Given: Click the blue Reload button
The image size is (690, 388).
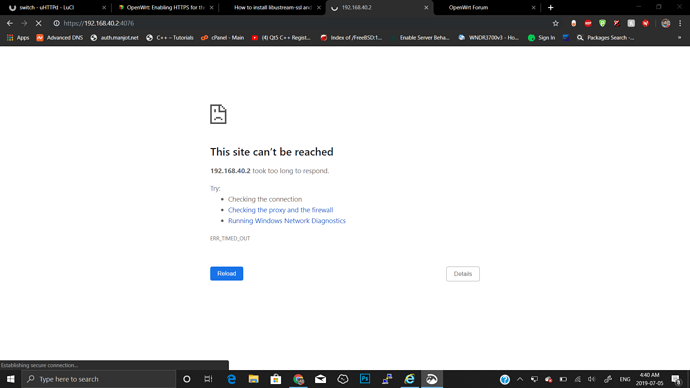Looking at the screenshot, I should [227, 274].
